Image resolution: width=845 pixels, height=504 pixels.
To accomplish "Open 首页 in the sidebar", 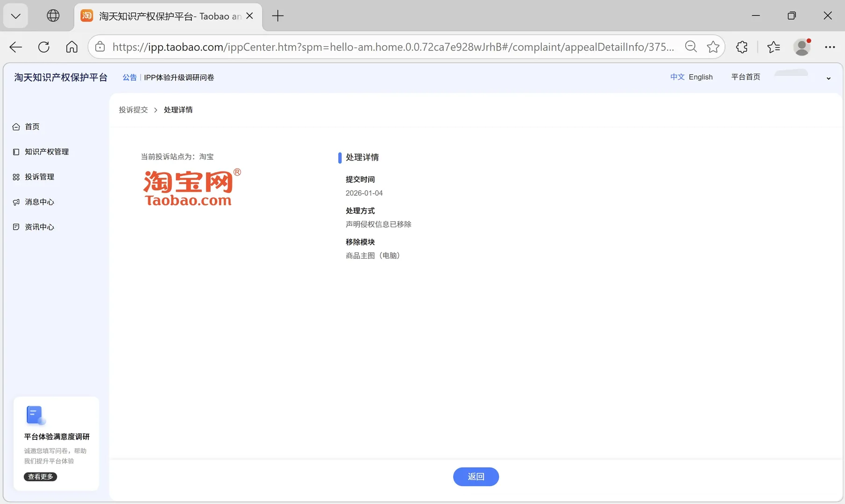I will (32, 126).
